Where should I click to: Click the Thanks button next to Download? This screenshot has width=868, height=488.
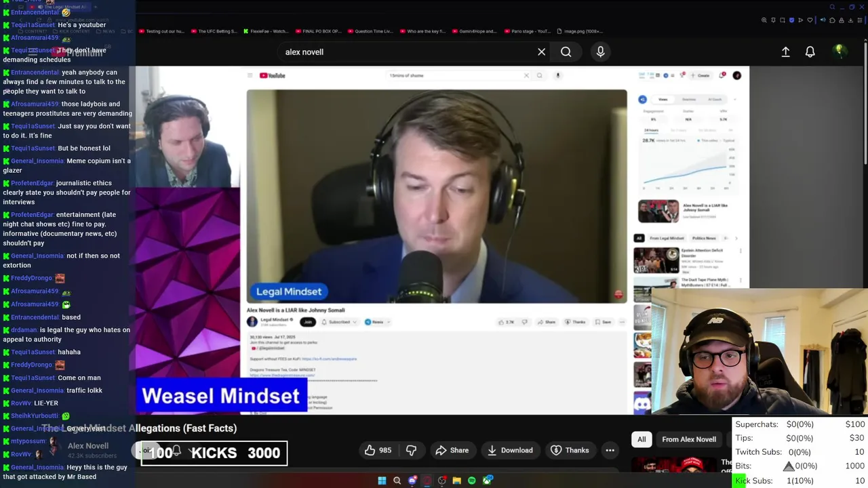click(x=570, y=450)
